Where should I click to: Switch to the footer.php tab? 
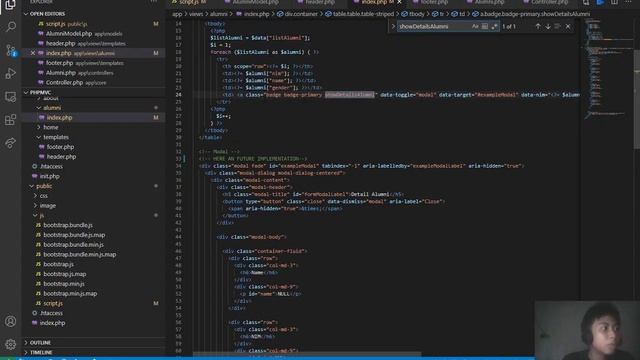pos(434,2)
